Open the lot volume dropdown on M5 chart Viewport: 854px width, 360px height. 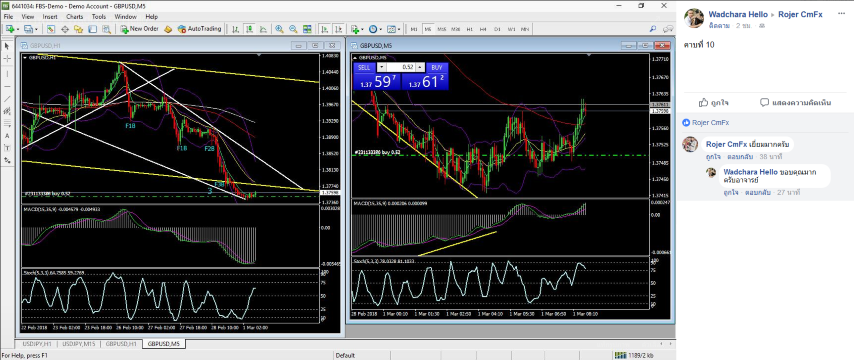381,67
